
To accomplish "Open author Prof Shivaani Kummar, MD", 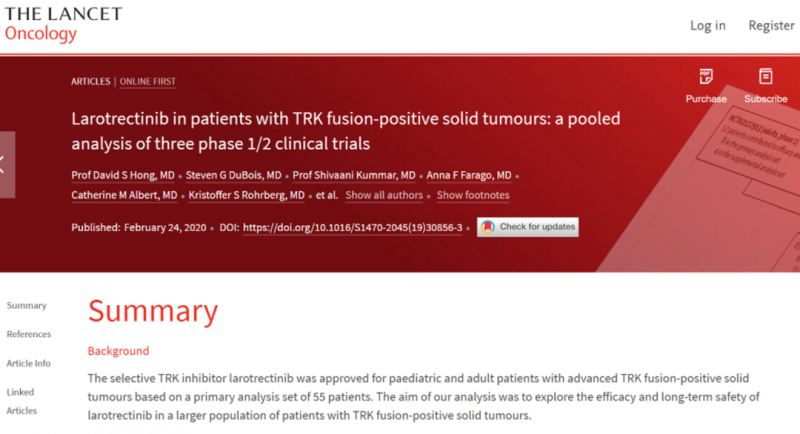I will point(354,175).
